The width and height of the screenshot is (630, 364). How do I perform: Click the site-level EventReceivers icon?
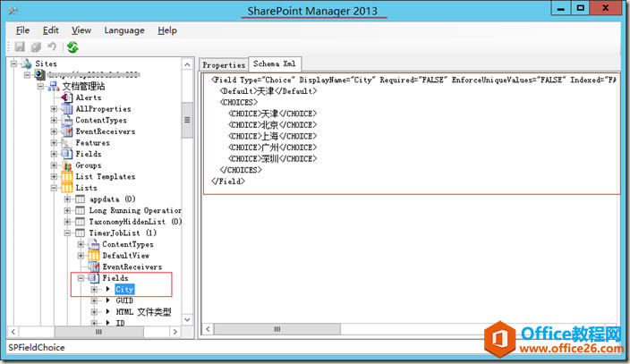pos(67,131)
